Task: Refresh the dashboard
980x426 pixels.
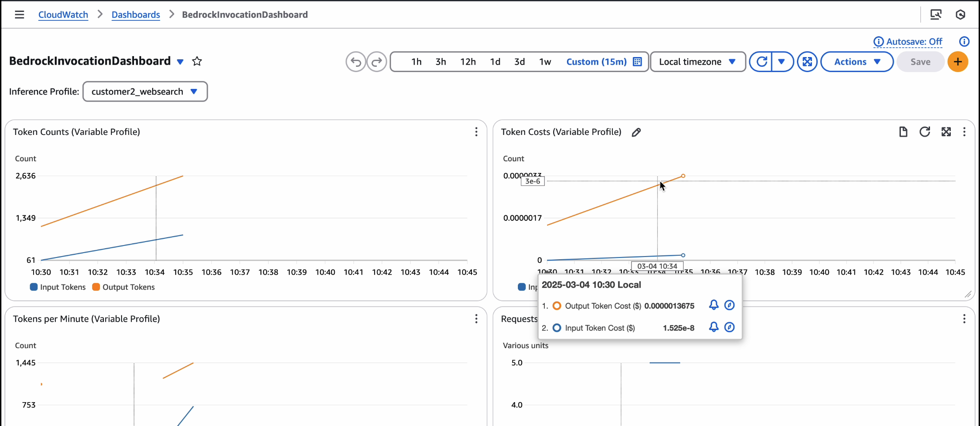Action: pyautogui.click(x=762, y=62)
